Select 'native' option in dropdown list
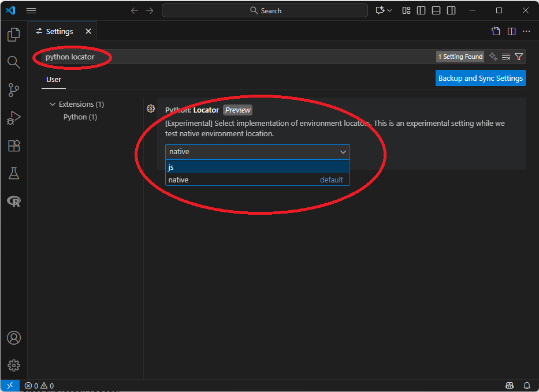Viewport: 539px width, 392px height. click(x=257, y=180)
